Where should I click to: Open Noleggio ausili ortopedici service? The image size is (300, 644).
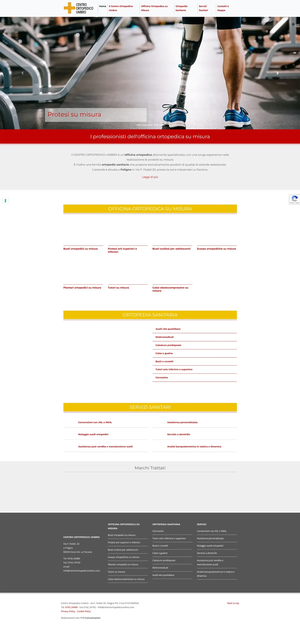[93, 434]
